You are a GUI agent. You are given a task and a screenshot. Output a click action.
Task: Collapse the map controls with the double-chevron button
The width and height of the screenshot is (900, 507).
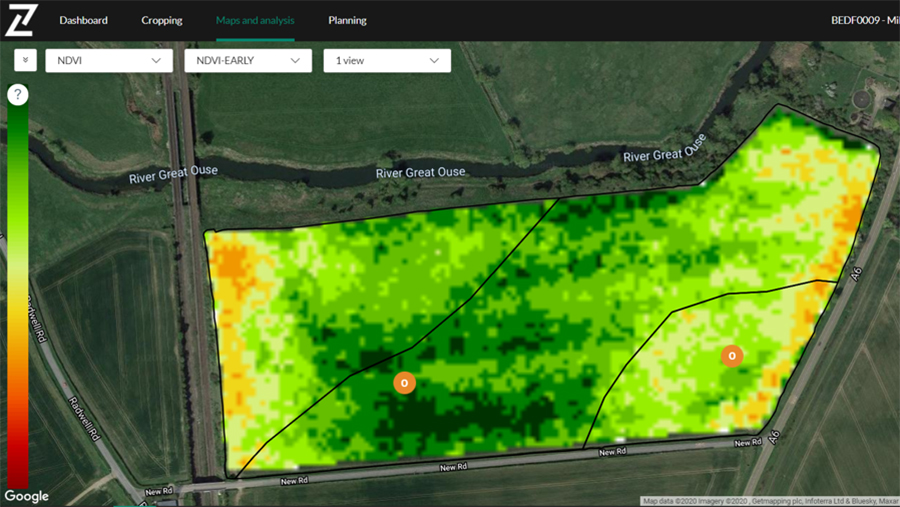[25, 61]
